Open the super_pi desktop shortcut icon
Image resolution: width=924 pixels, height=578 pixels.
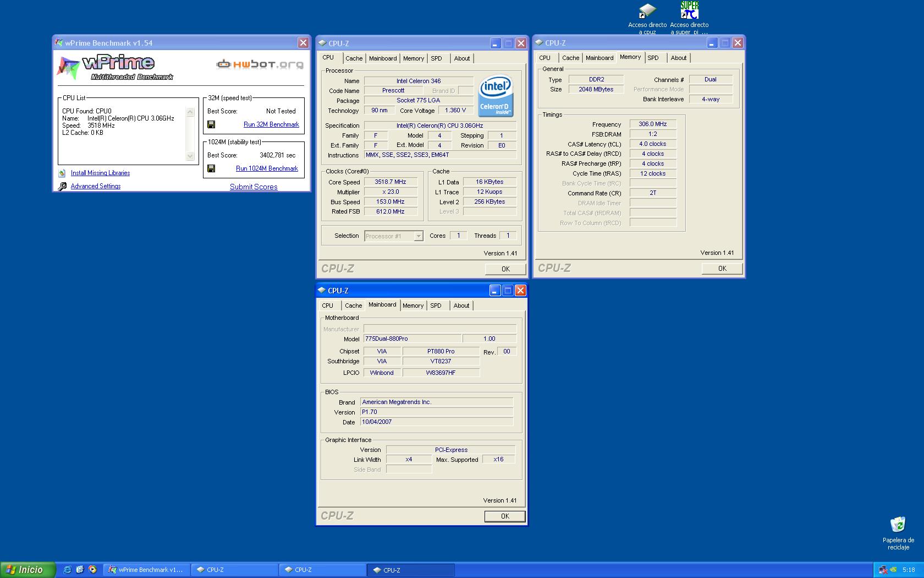point(689,10)
